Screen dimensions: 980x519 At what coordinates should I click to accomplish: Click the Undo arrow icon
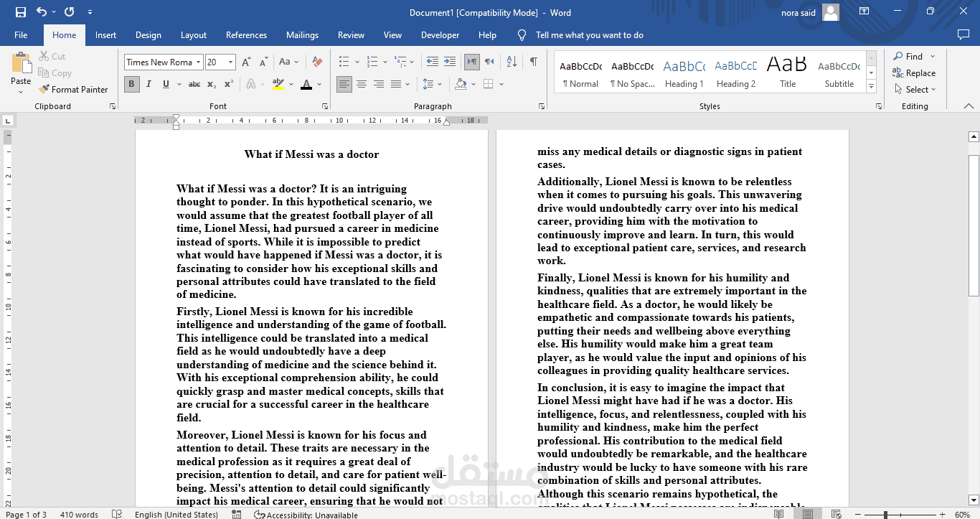click(x=41, y=12)
